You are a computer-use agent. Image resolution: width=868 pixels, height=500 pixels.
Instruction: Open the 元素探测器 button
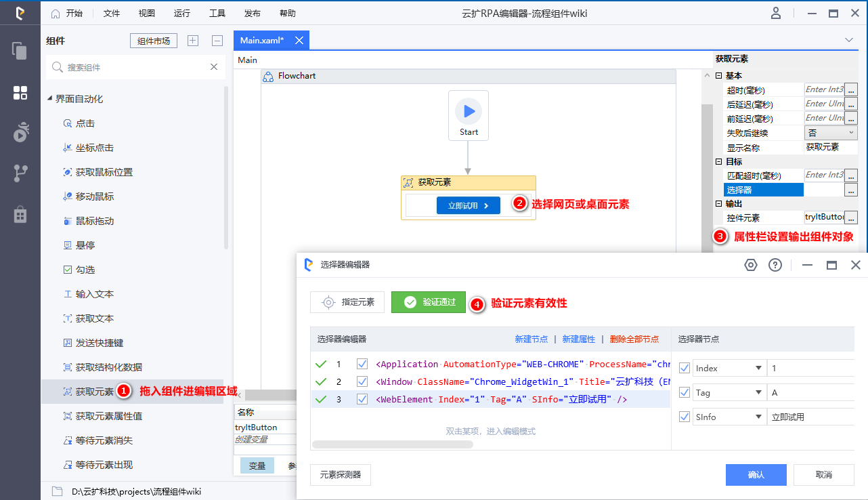point(341,475)
